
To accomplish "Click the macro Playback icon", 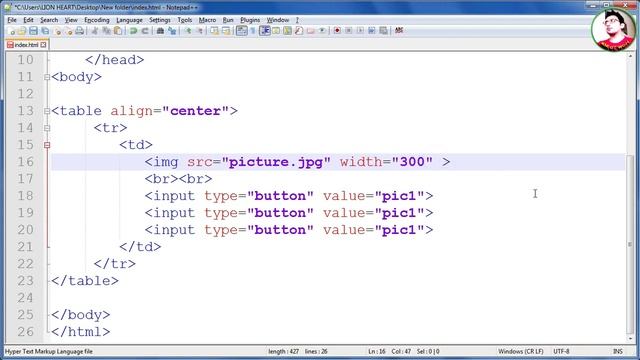I will coord(360,31).
